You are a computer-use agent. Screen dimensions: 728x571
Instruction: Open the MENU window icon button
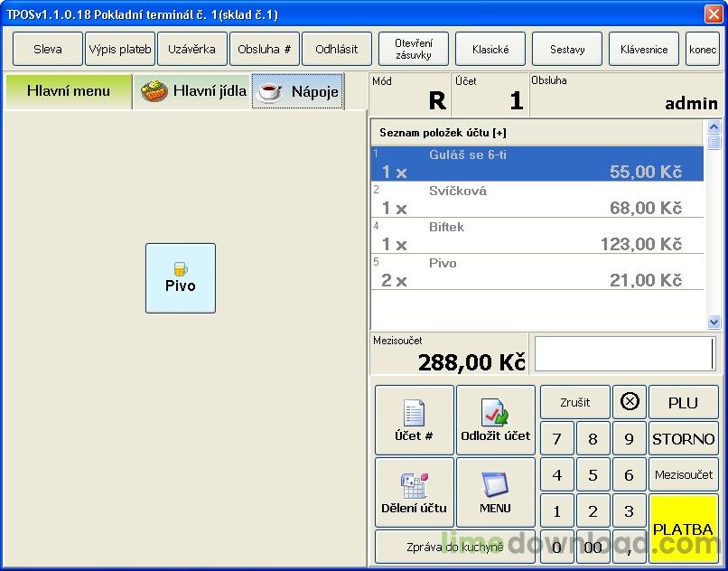pyautogui.click(x=495, y=492)
